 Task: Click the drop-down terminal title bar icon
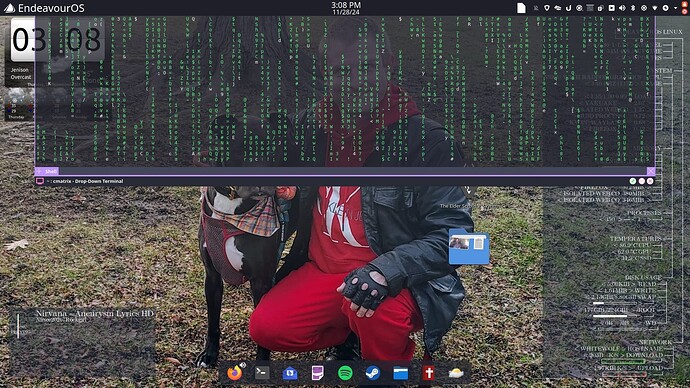[x=40, y=181]
